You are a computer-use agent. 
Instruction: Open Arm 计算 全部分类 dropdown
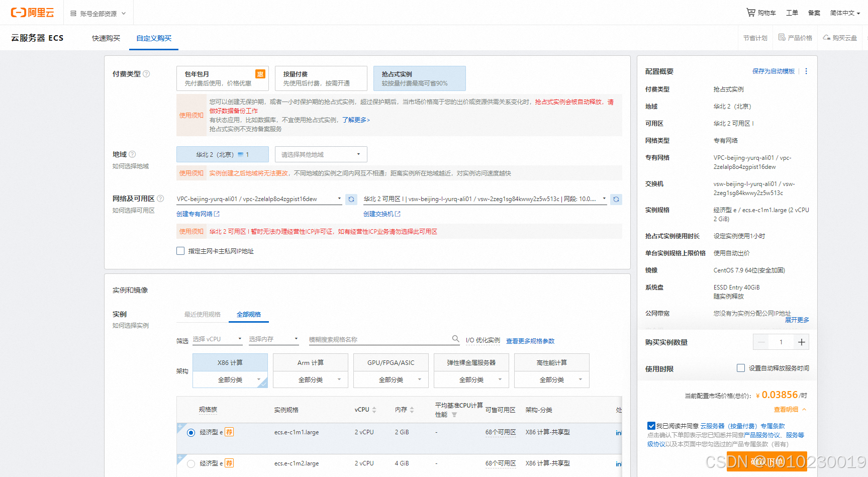click(311, 379)
